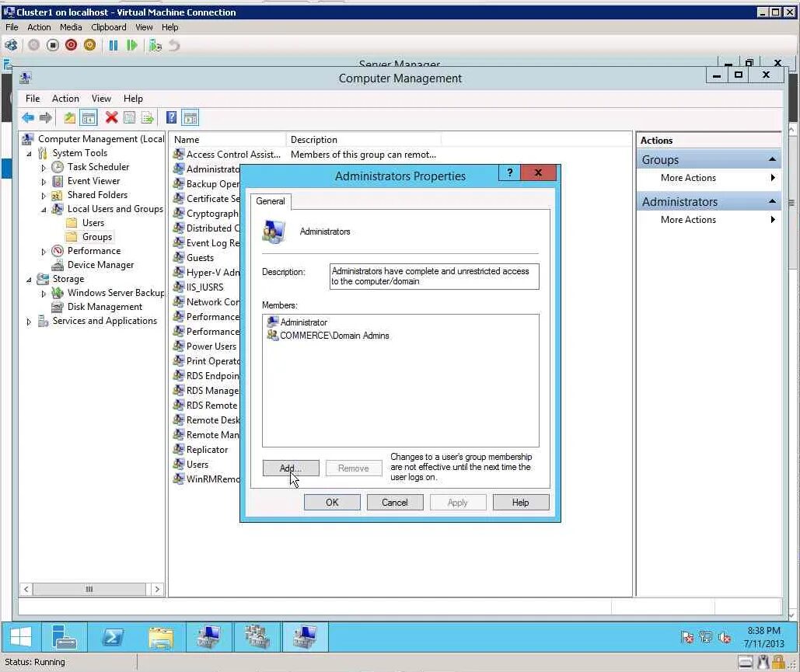Click the Revert icon in VM toolbar
The image size is (800, 672).
174,45
